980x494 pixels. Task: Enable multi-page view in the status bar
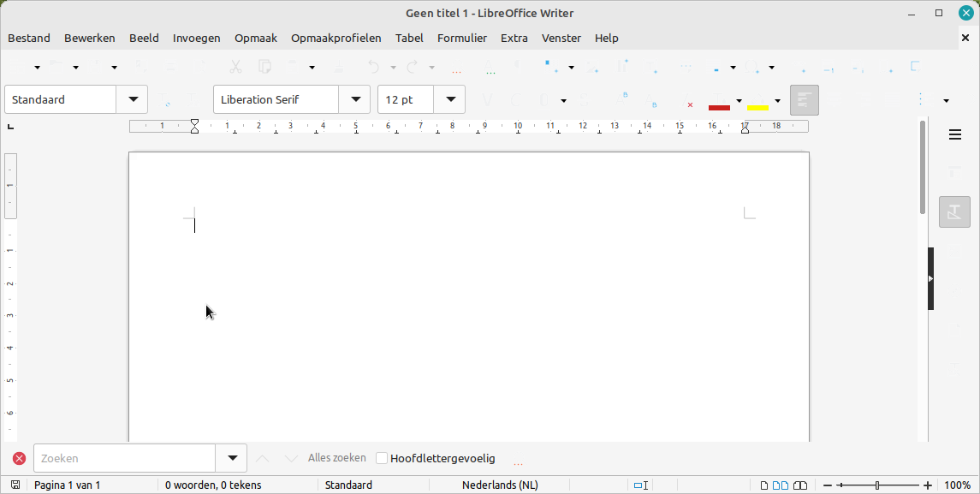(781, 485)
